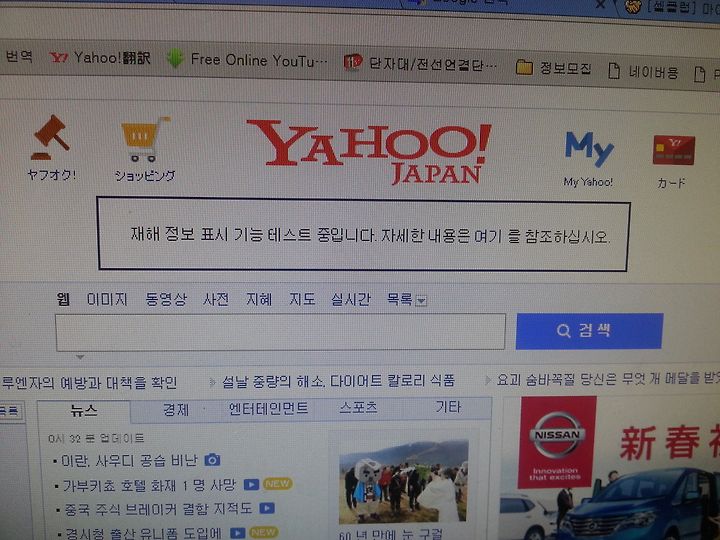Switch to the 엔터테인먼트 tab

pos(268,408)
